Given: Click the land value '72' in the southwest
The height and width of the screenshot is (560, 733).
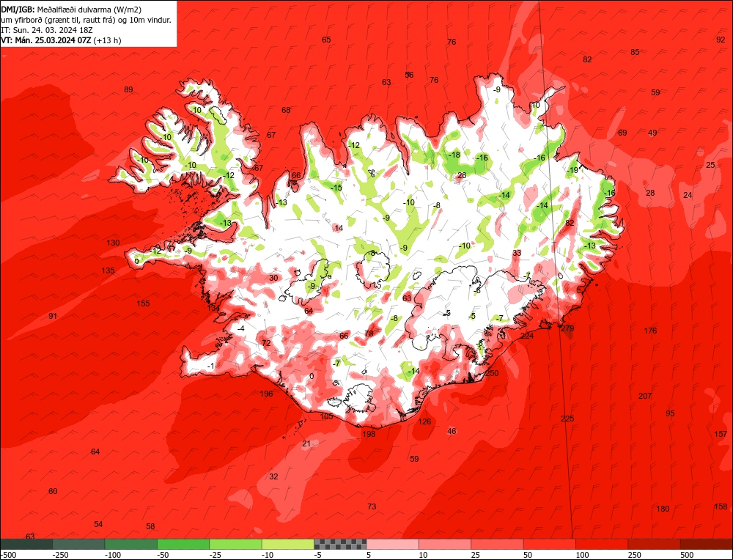Looking at the screenshot, I should (266, 343).
